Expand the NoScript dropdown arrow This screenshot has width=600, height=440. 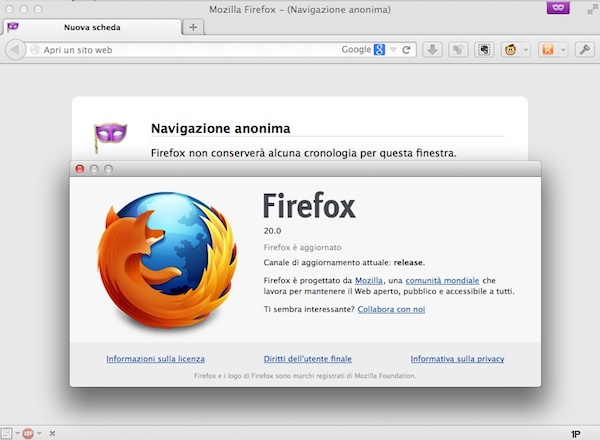(x=18, y=433)
